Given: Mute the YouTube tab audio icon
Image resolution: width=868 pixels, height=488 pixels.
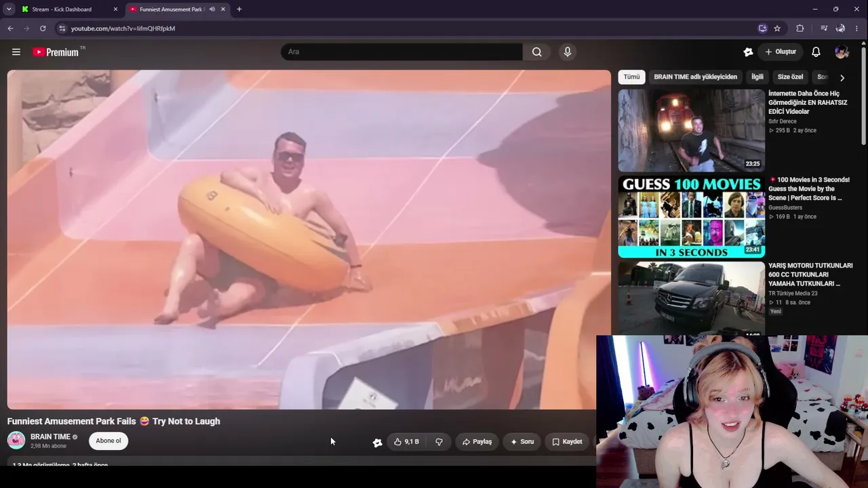Looking at the screenshot, I should pos(212,9).
